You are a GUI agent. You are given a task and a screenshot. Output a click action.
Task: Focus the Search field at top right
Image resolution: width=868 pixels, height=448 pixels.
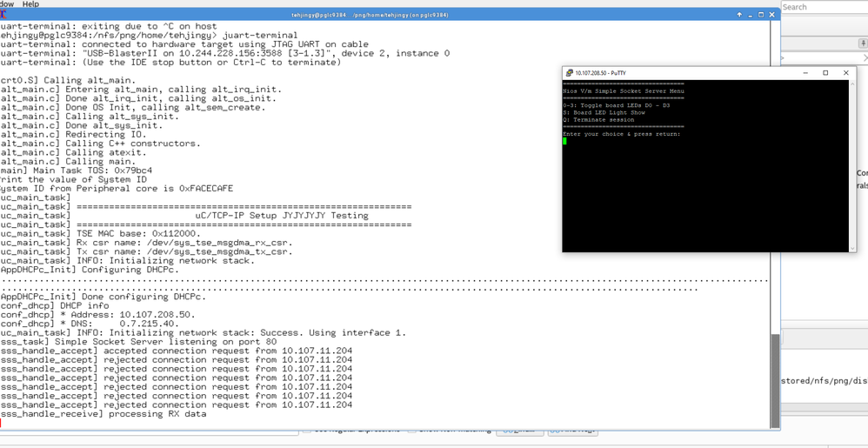(x=825, y=7)
